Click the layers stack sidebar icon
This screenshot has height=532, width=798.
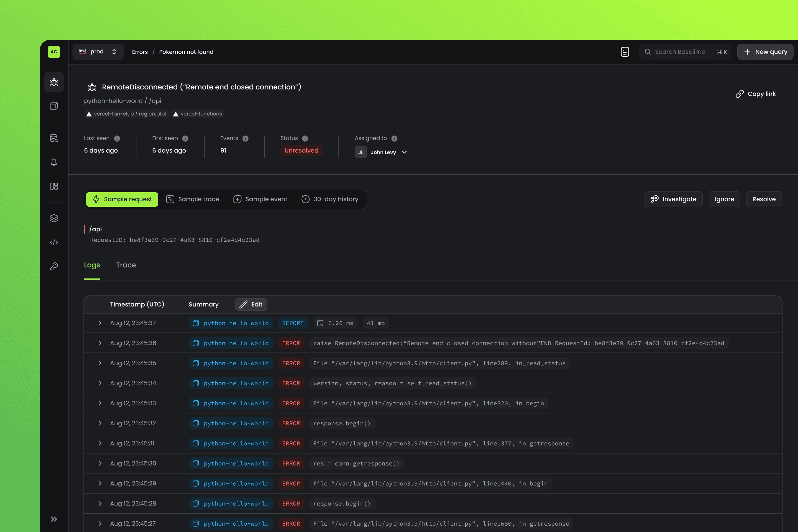click(x=54, y=218)
